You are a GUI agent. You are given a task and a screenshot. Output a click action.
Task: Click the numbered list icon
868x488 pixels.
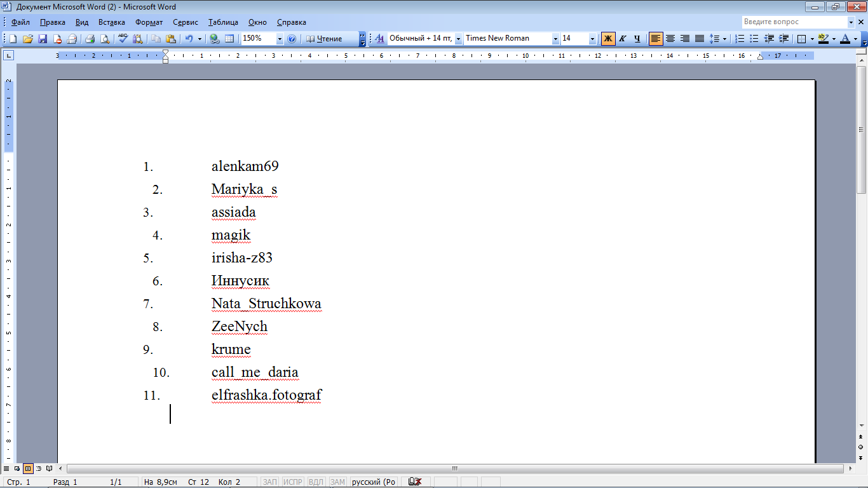click(740, 39)
